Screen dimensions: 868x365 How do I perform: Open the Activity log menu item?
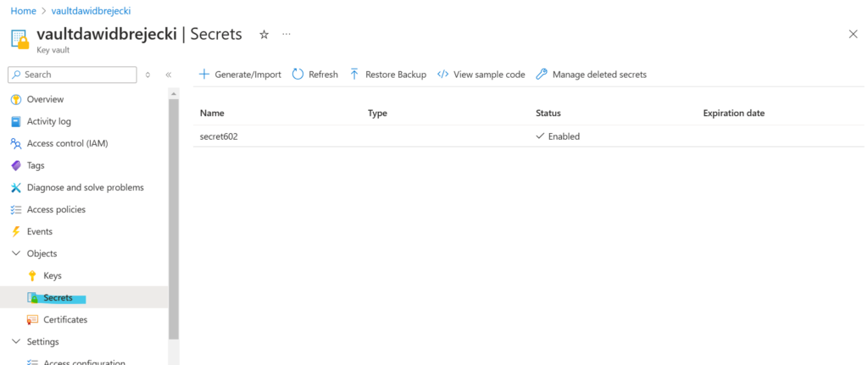pyautogui.click(x=48, y=121)
